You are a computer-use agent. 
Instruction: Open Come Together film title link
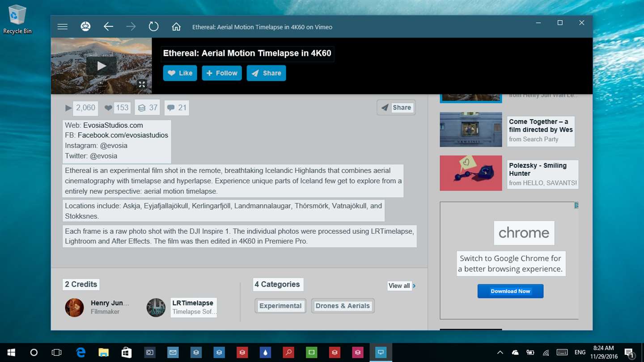(541, 126)
